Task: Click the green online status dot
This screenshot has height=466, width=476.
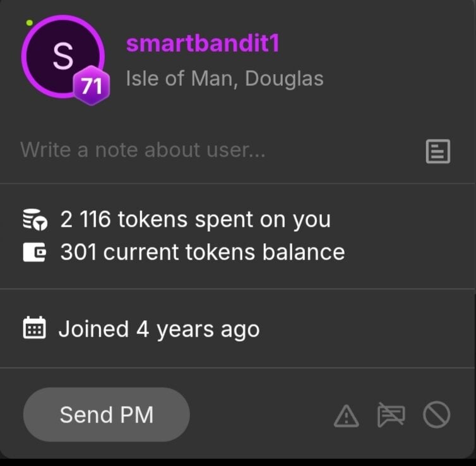Action: tap(30, 23)
